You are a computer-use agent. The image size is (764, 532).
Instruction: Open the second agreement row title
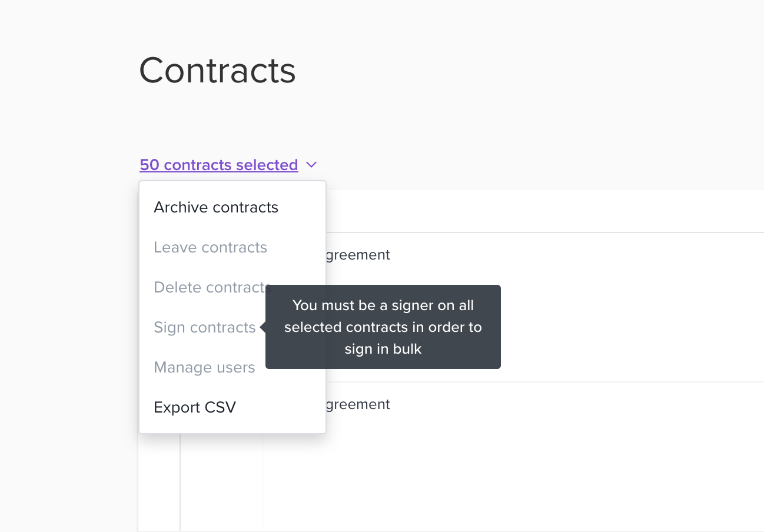[x=357, y=404]
